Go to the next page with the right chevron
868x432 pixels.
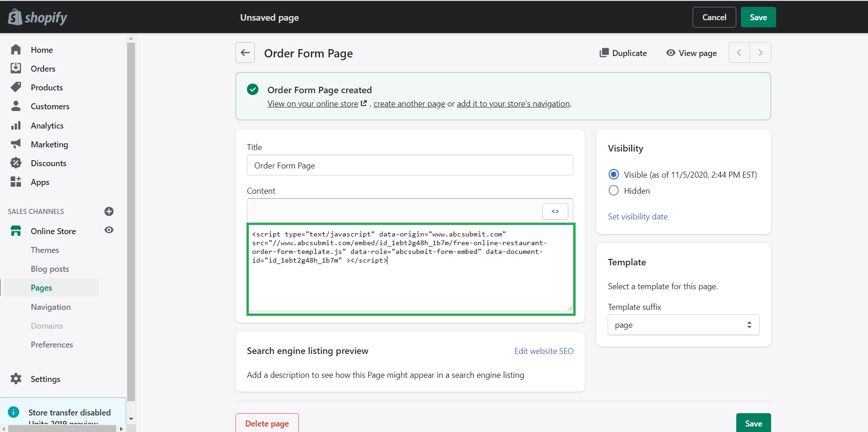click(760, 53)
